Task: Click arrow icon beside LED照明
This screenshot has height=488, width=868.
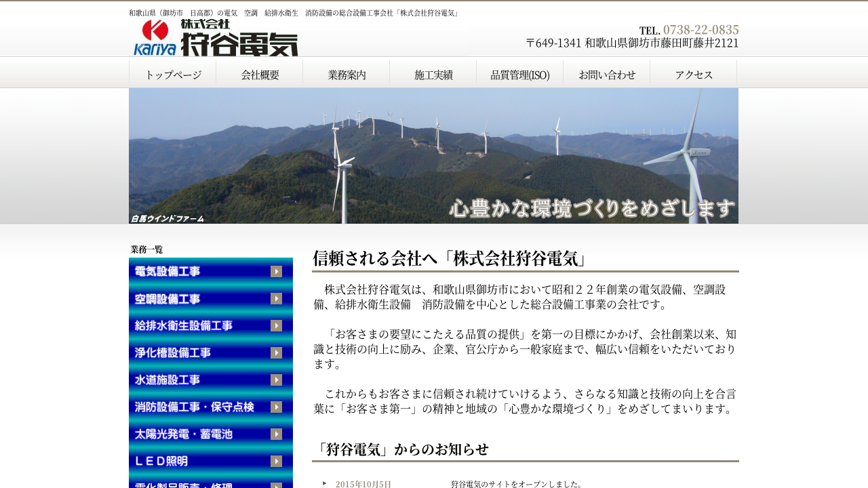Action: click(x=276, y=462)
